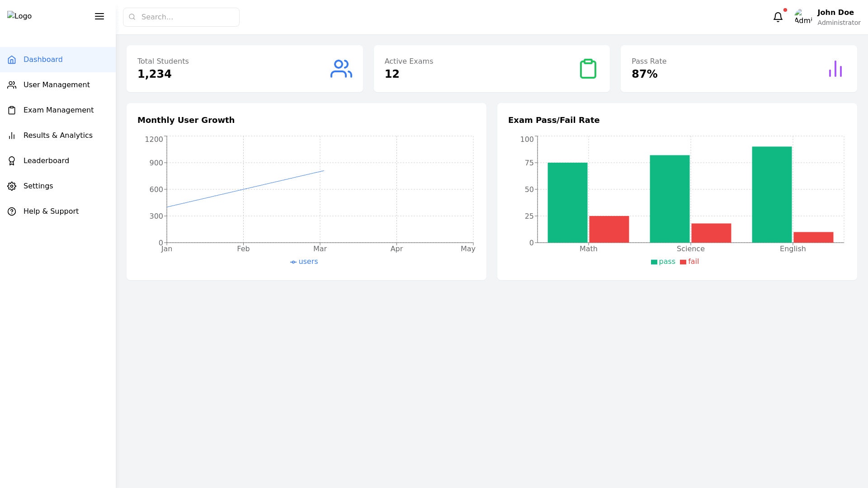Click the Active Exams clipboard icon
Image resolution: width=868 pixels, height=488 pixels.
pyautogui.click(x=588, y=69)
